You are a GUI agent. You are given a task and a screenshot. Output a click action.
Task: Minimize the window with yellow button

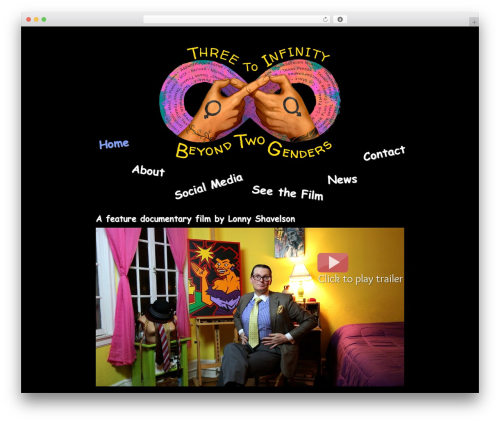point(36,20)
